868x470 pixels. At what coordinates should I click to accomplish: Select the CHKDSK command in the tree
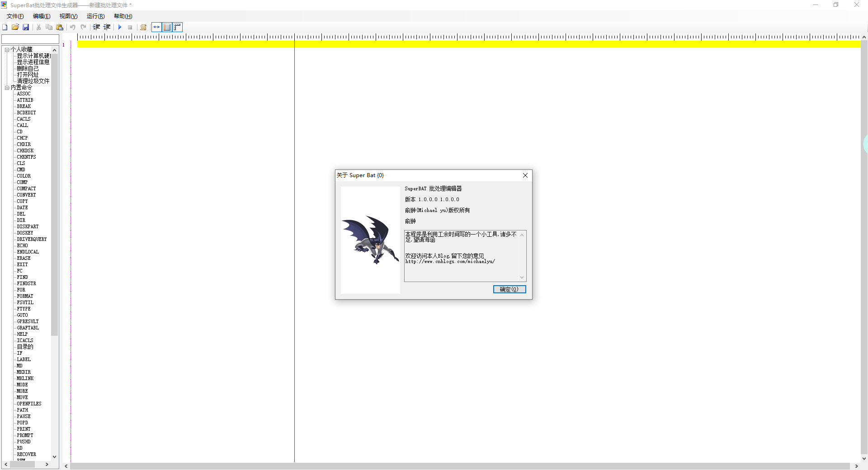25,151
